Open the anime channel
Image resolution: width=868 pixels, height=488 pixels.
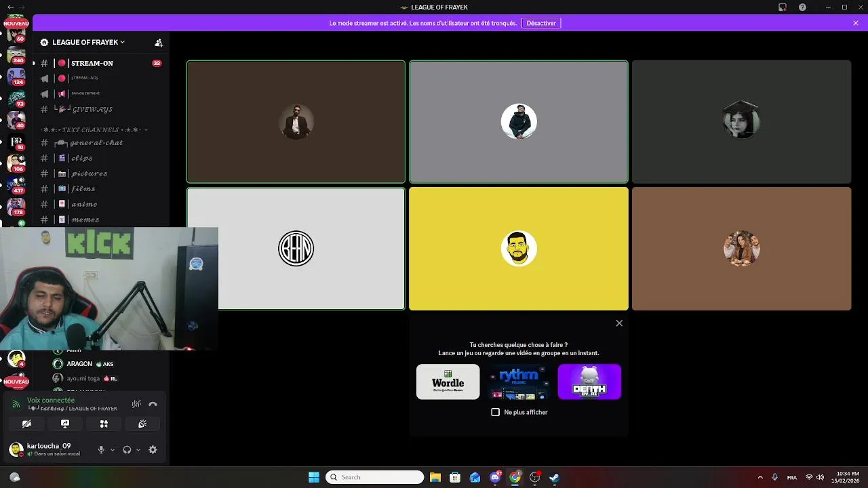(x=100, y=204)
